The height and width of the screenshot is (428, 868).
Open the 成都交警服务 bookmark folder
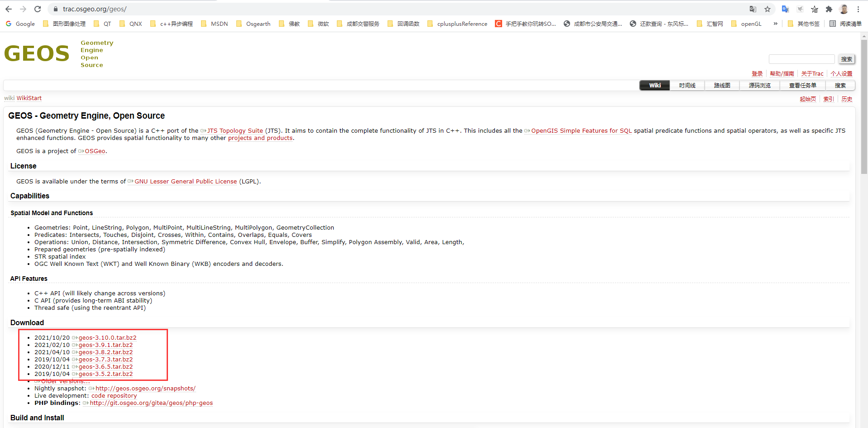[x=358, y=24]
